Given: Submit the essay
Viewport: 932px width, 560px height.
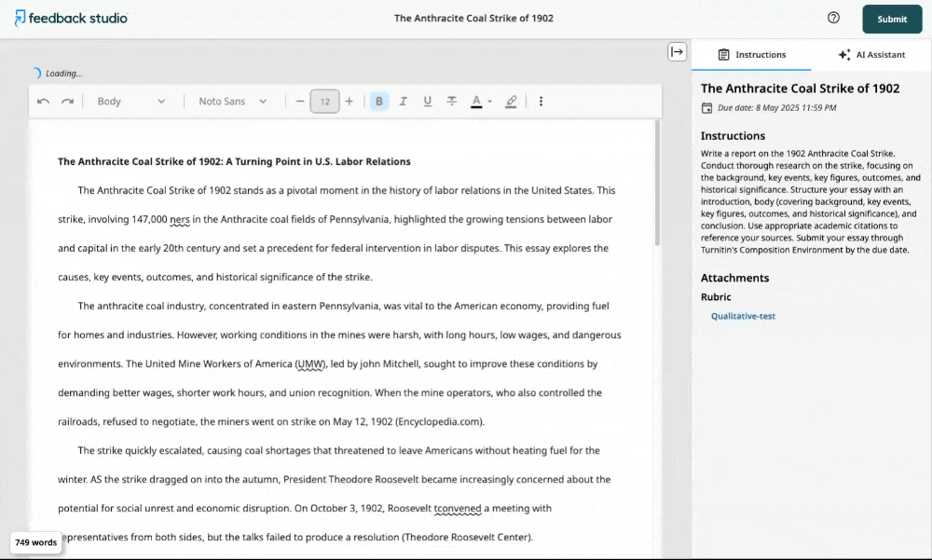Looking at the screenshot, I should (892, 19).
